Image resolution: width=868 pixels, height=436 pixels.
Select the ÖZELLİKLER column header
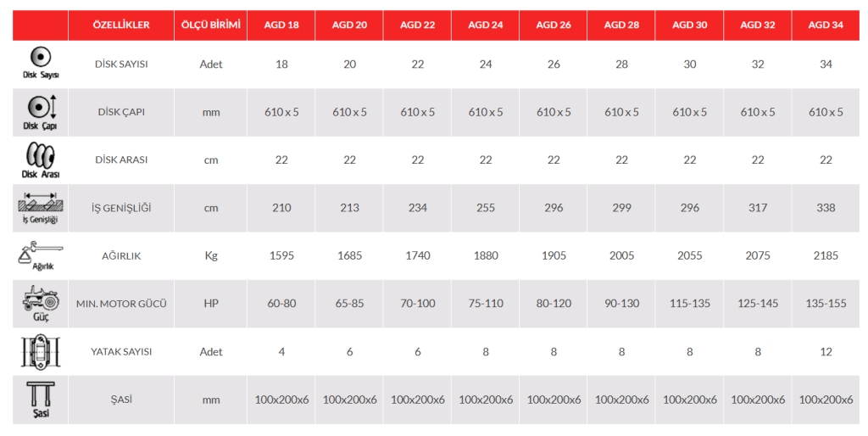click(121, 25)
